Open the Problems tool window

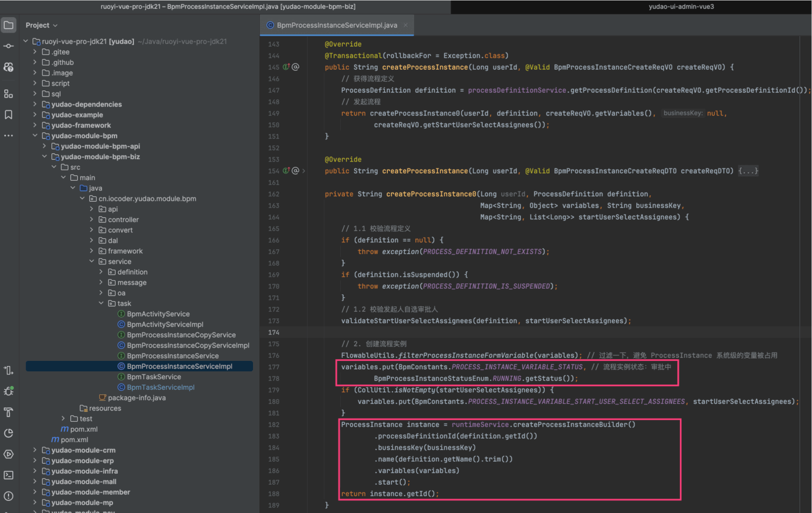click(8, 496)
